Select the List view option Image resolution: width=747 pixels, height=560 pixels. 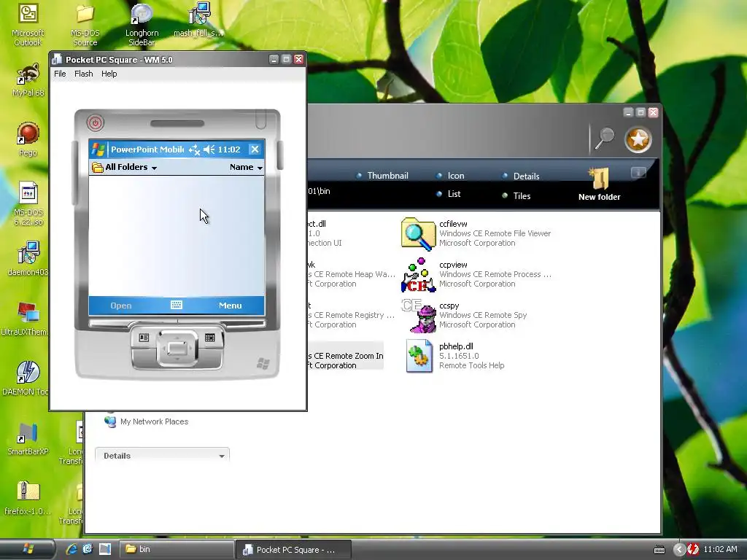(449, 194)
